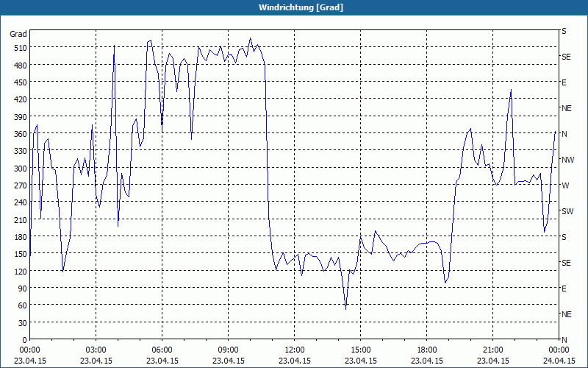Click the 90 y-axis label
This screenshot has width=588, height=368.
coord(23,289)
